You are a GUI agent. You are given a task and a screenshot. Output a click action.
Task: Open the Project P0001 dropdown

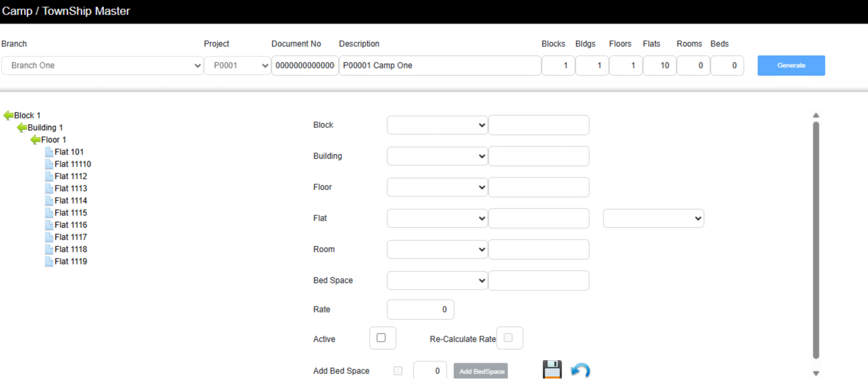coord(237,66)
